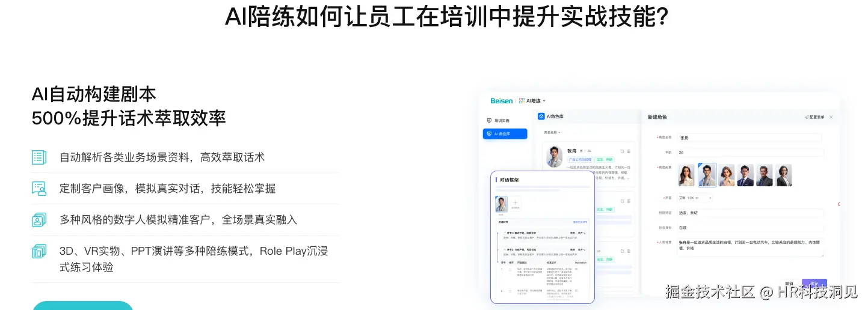The image size is (868, 310).
Task: Select the checked male avatar thumbnail
Action: point(707,175)
